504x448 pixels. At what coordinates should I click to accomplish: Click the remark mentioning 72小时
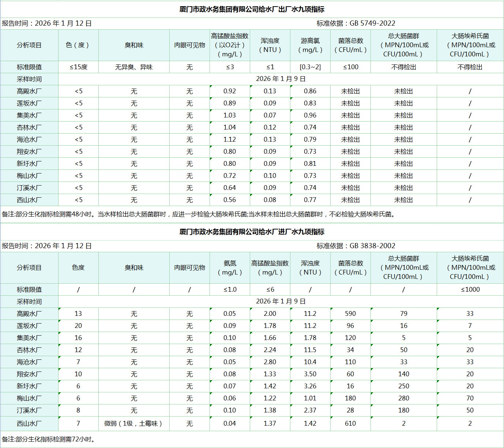pyautogui.click(x=49, y=439)
